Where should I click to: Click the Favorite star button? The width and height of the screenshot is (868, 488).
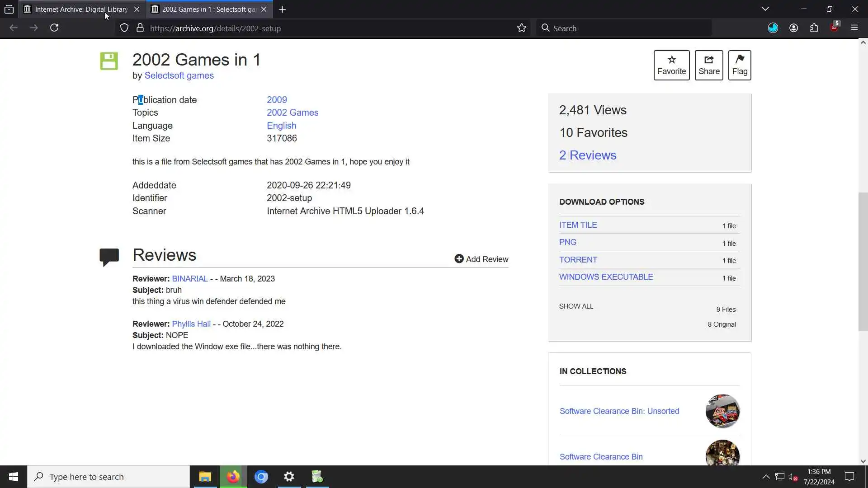(671, 65)
